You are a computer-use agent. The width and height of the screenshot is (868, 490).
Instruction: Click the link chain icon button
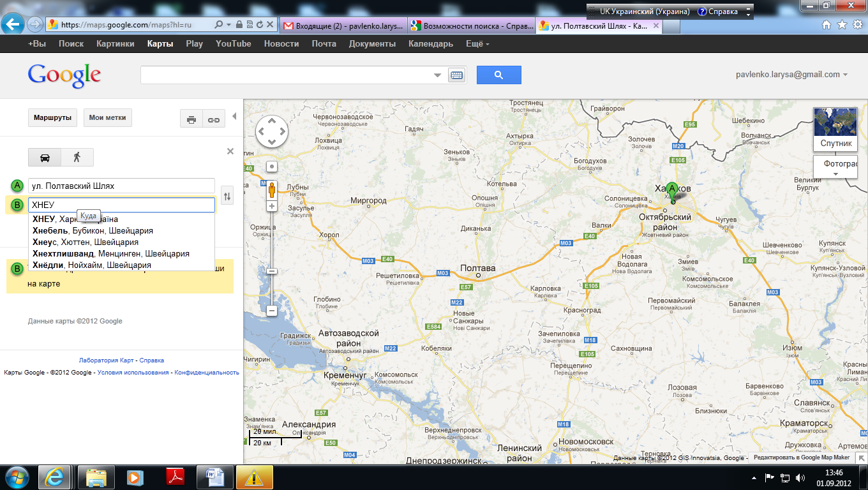[214, 119]
